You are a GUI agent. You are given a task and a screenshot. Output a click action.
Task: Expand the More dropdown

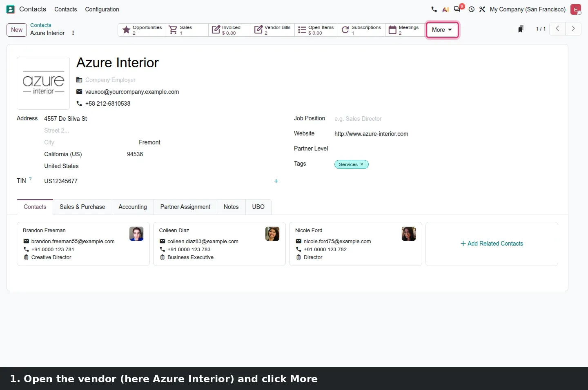click(442, 30)
